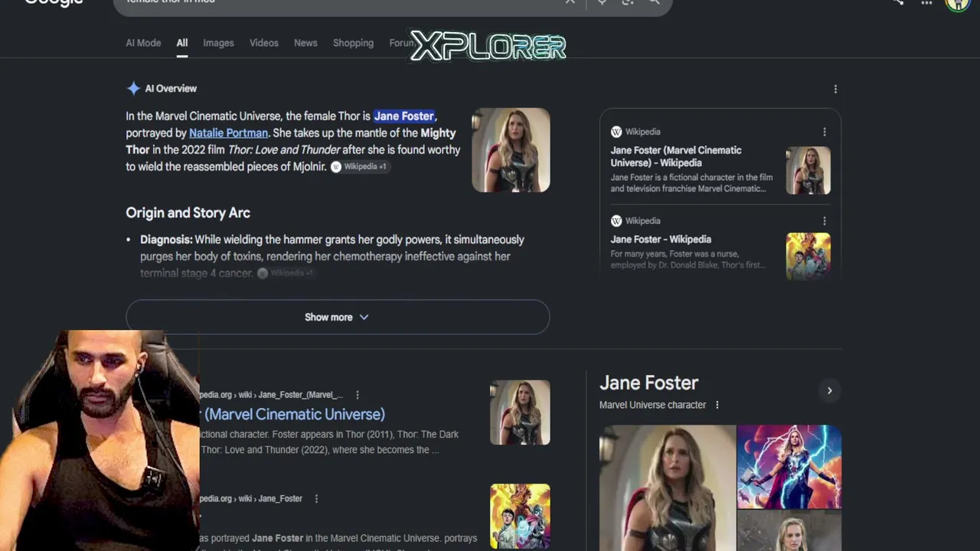Go to the News tab

[x=305, y=43]
